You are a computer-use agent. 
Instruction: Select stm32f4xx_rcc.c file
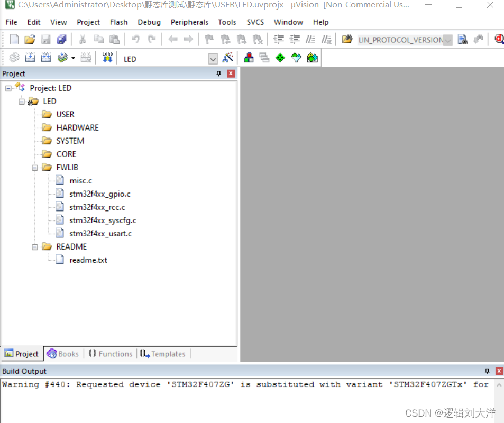click(97, 207)
